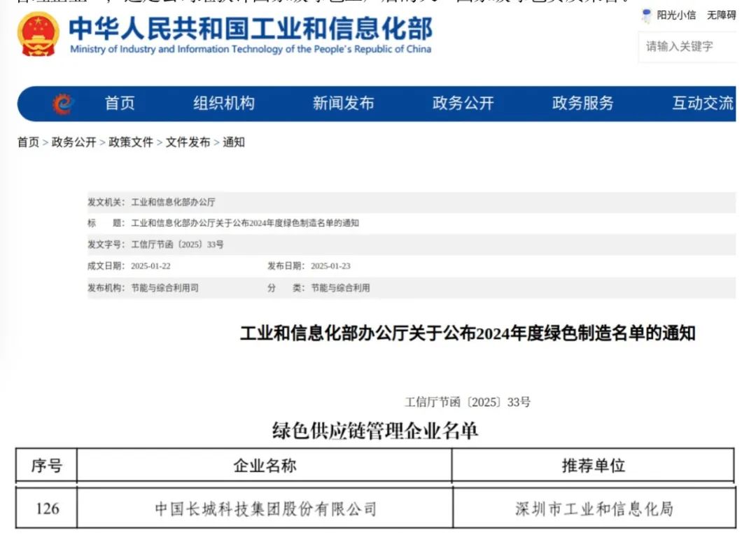
Task: Click the 推荐单位 table header
Action: point(594,466)
